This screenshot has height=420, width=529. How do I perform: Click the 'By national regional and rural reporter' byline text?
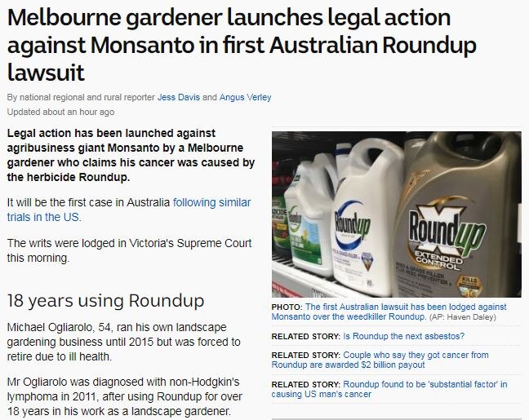click(x=81, y=97)
